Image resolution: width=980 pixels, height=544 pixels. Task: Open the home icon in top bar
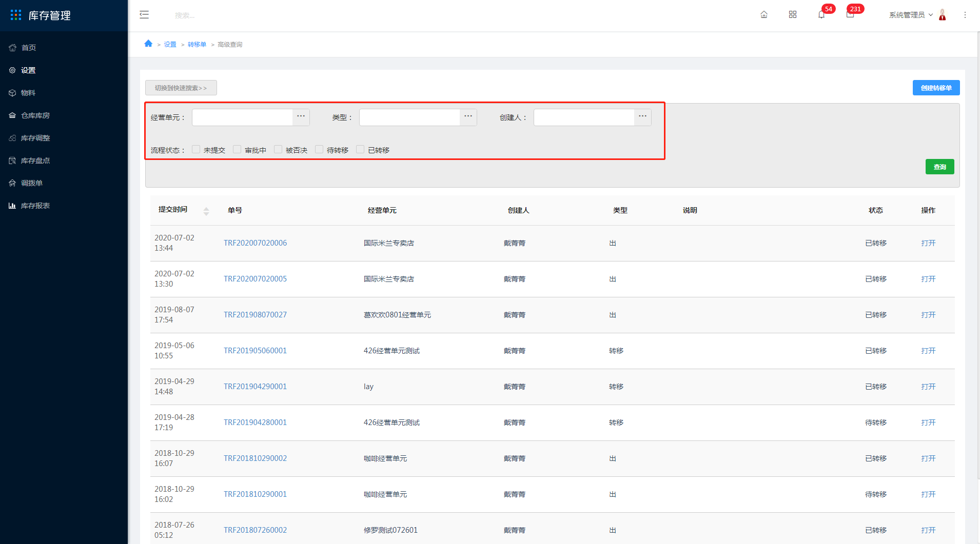[x=764, y=15]
